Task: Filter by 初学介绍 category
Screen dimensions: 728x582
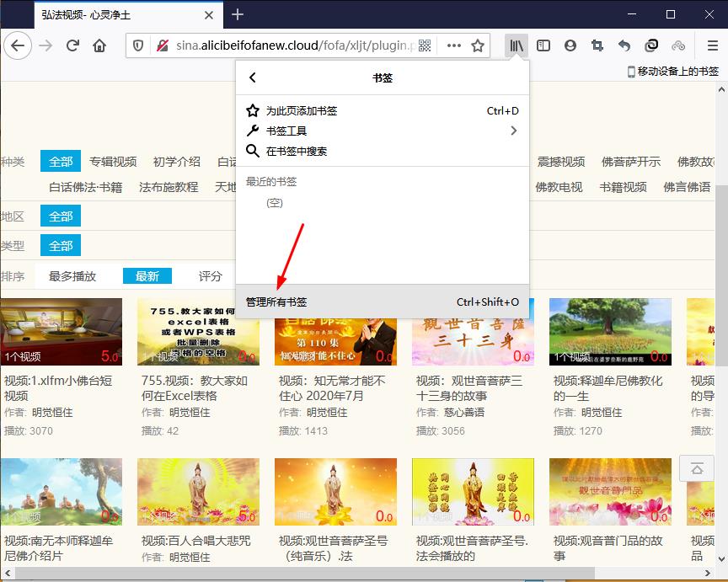Action: pyautogui.click(x=177, y=162)
